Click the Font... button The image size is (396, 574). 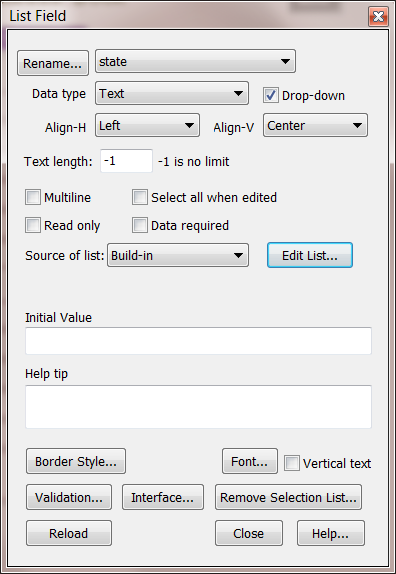pos(250,461)
